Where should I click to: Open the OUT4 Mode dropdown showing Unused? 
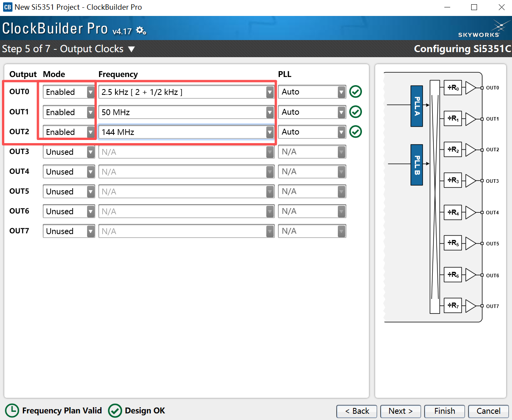point(69,172)
